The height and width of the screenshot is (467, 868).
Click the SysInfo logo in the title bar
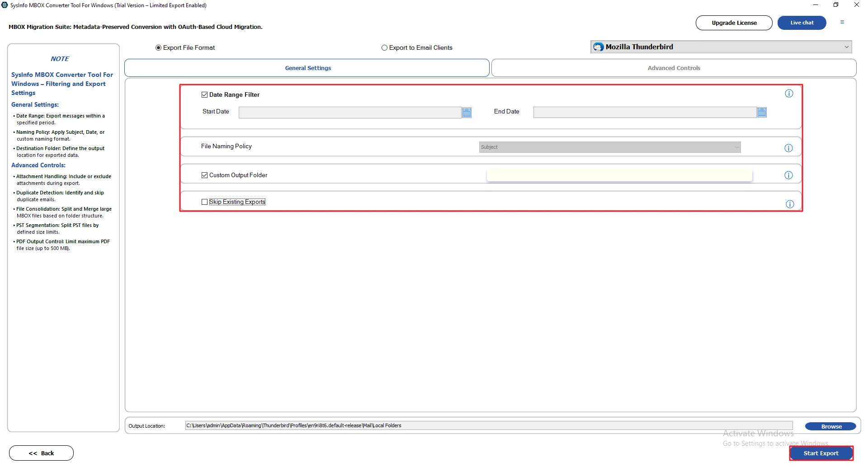point(4,4)
